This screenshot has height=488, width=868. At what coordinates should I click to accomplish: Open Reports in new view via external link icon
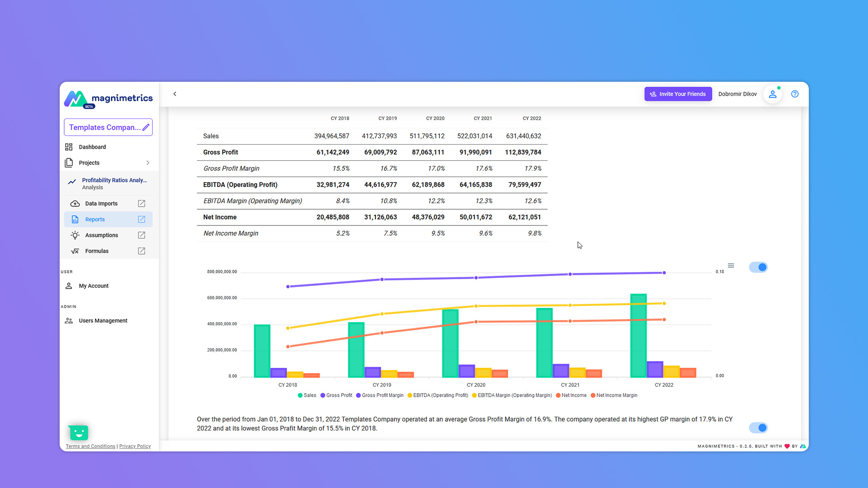pos(141,219)
